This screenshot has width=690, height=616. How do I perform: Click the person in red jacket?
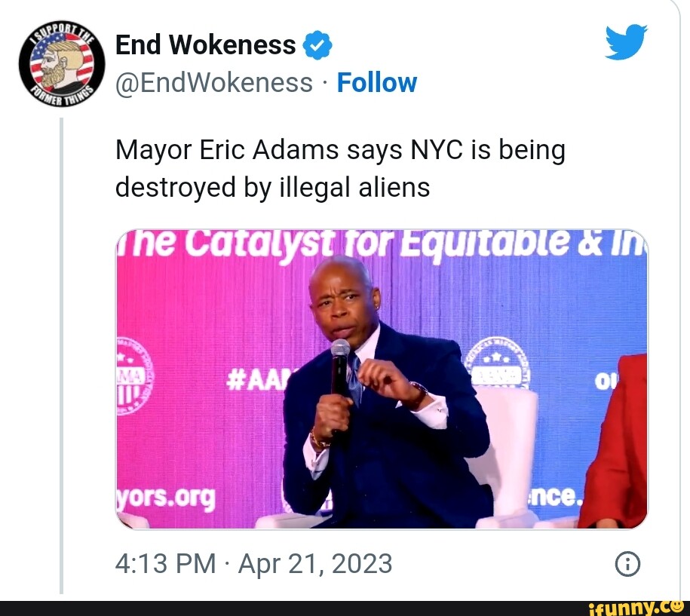pyautogui.click(x=617, y=441)
